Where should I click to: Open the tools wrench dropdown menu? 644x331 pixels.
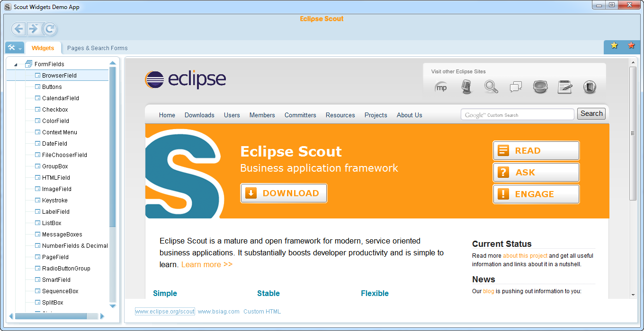(14, 48)
